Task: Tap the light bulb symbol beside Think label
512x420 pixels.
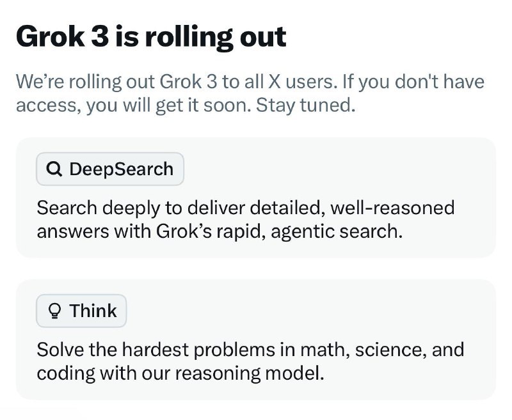Action: coord(54,311)
